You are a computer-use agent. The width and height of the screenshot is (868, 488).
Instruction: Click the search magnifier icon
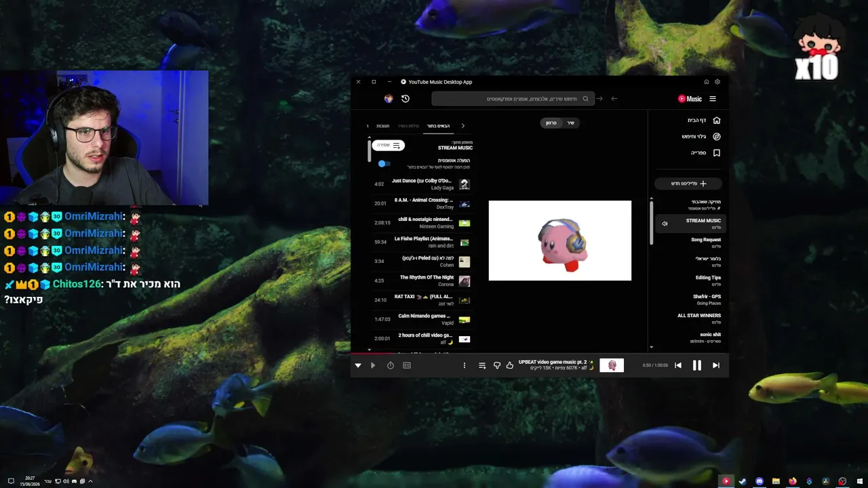pyautogui.click(x=586, y=99)
